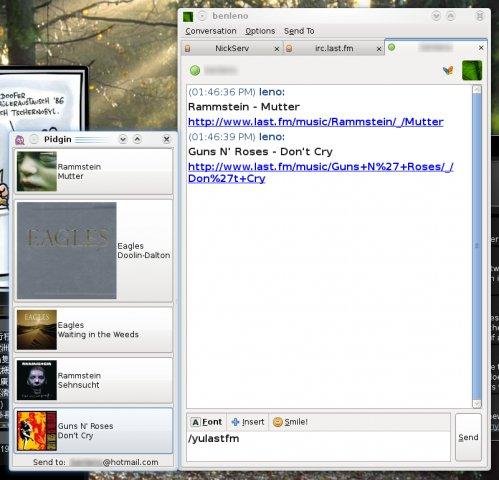This screenshot has width=499, height=480.
Task: Click the benleno window down chevron button
Action: (x=436, y=16)
